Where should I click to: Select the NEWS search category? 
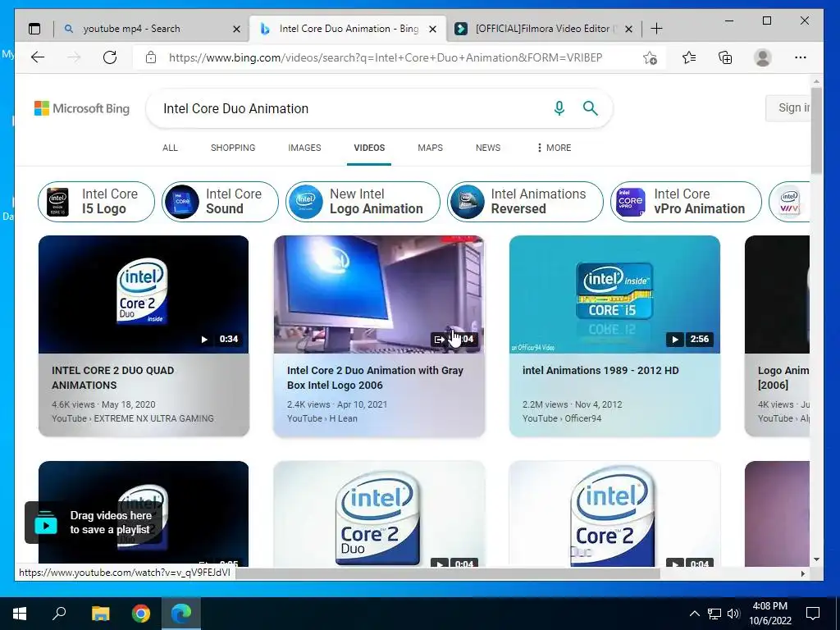488,148
